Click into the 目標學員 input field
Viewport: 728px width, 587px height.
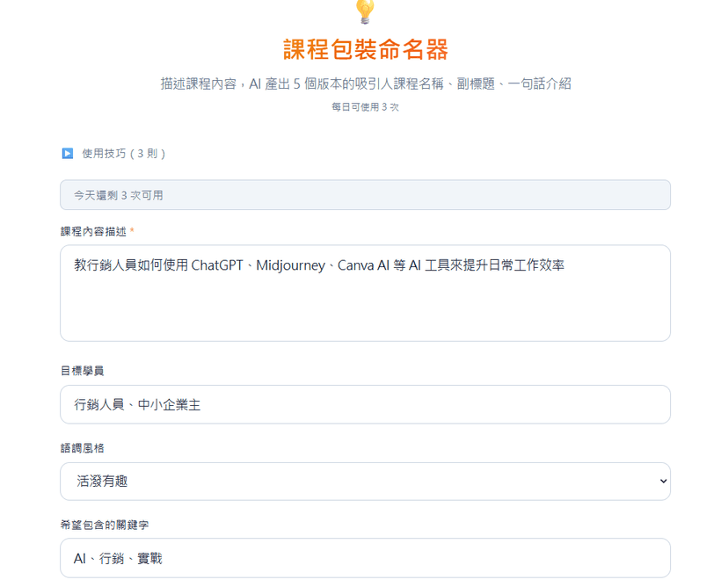pos(365,404)
